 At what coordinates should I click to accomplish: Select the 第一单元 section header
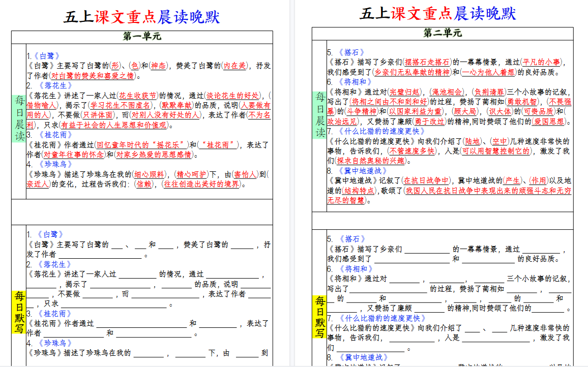pyautogui.click(x=141, y=36)
